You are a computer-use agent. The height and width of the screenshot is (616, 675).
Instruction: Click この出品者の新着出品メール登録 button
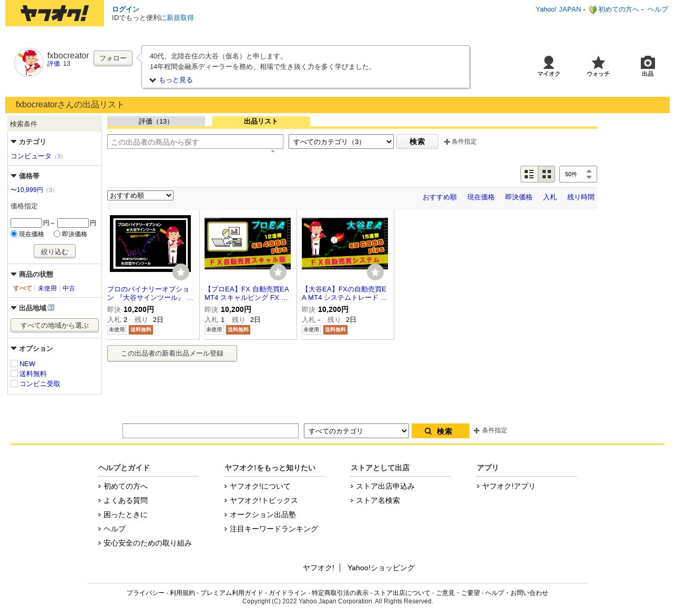click(172, 354)
